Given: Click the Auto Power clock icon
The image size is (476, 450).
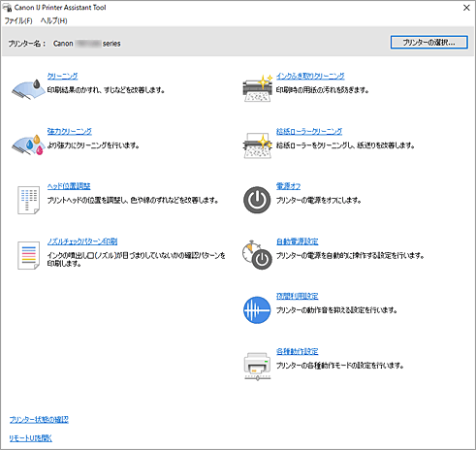Looking at the screenshot, I should click(x=257, y=255).
